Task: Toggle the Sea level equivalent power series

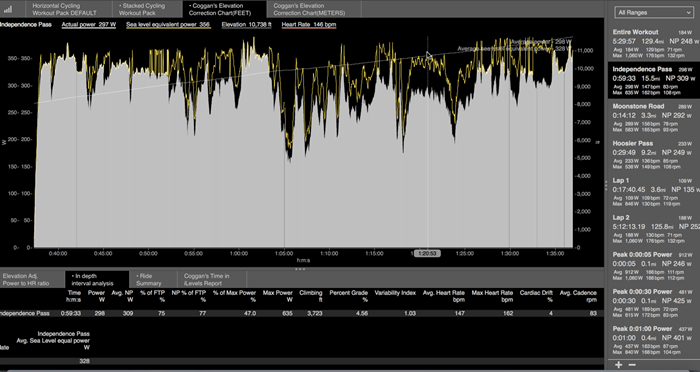Action: tap(169, 25)
